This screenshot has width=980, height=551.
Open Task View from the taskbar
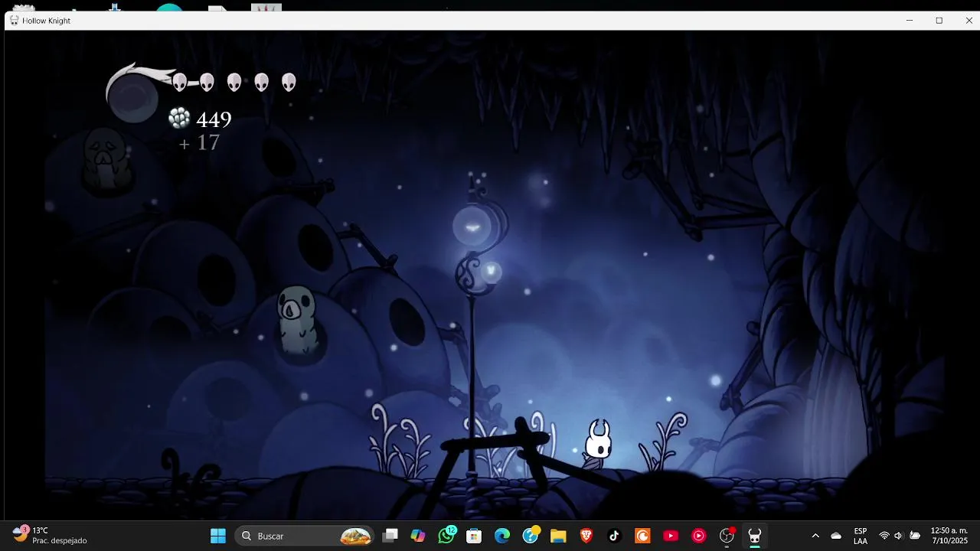390,536
